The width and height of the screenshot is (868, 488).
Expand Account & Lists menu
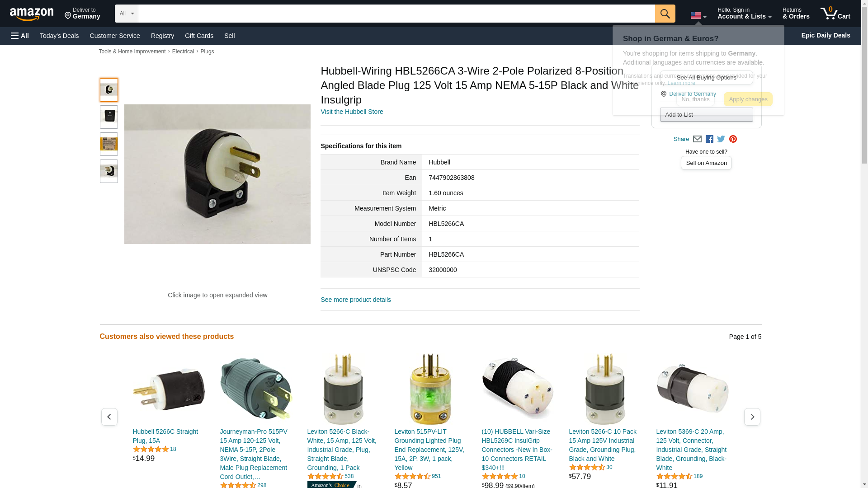[x=744, y=14]
